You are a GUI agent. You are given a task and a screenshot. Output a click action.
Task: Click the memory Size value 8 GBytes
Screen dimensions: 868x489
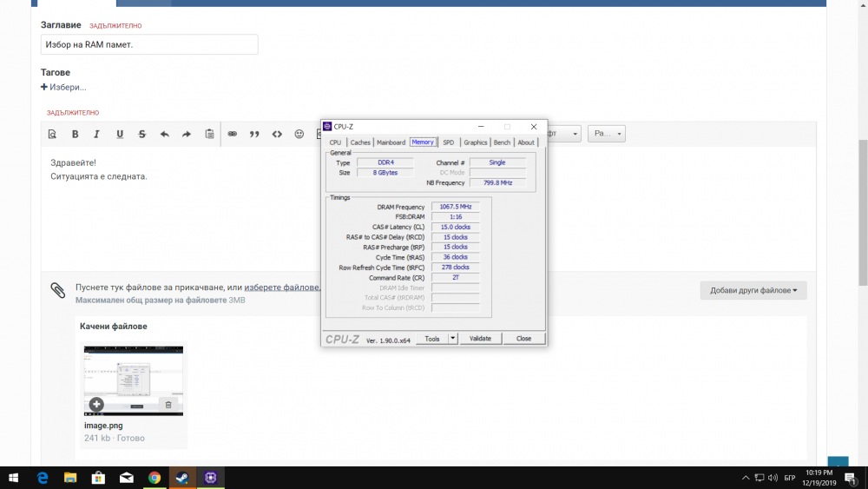tap(385, 173)
